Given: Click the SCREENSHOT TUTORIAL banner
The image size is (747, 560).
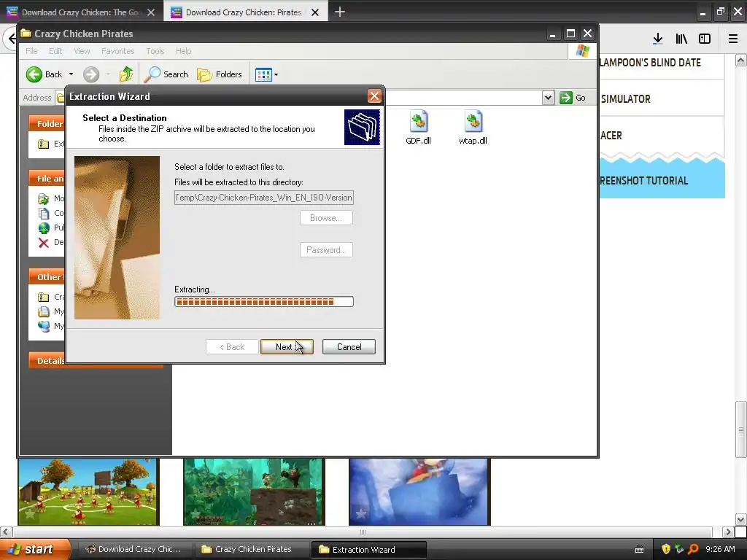Looking at the screenshot, I should pos(662,180).
